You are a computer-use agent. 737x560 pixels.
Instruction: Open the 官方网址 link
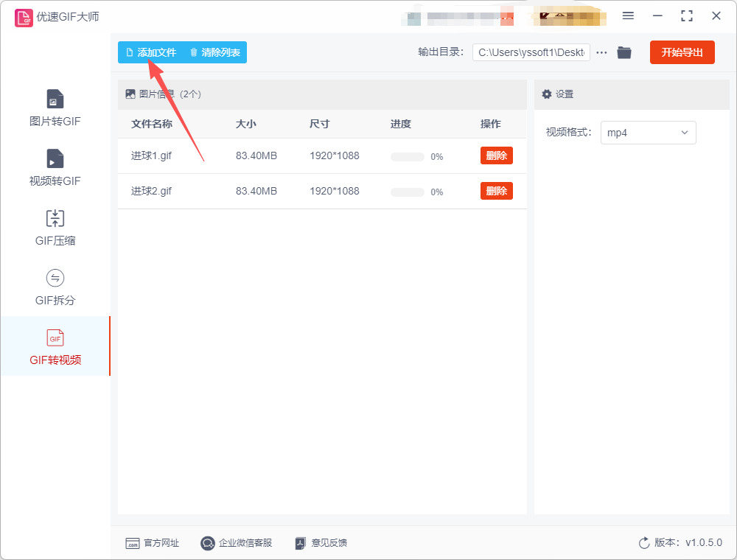click(x=153, y=542)
